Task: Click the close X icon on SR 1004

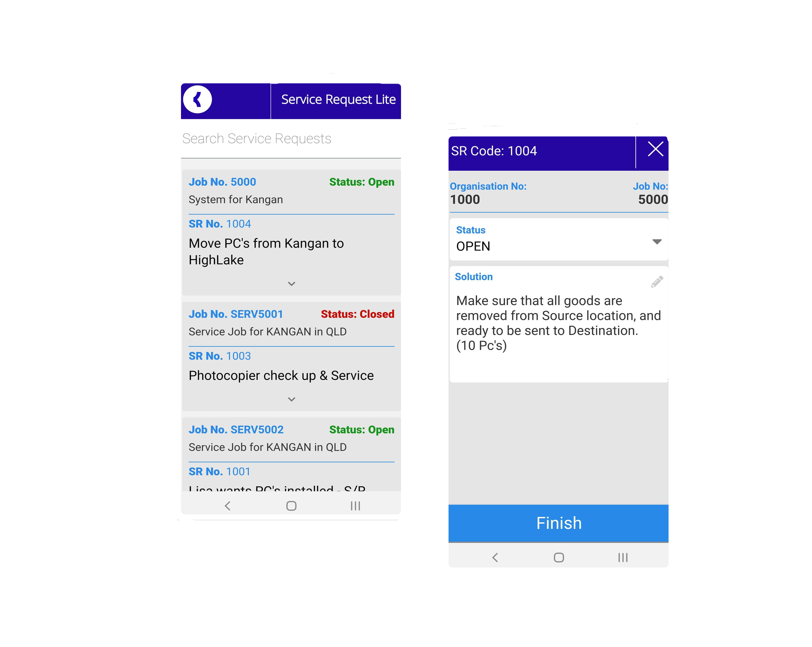Action: point(656,150)
